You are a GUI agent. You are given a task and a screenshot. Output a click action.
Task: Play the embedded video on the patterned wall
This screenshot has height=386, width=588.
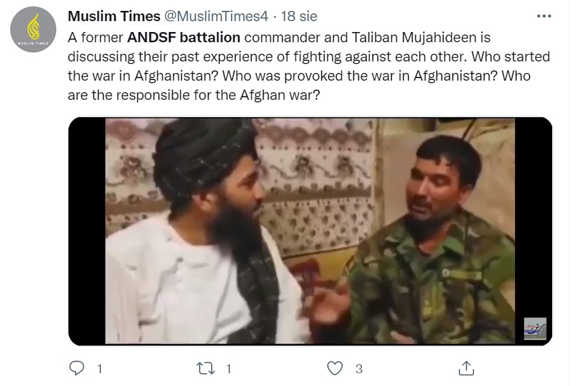click(x=310, y=231)
